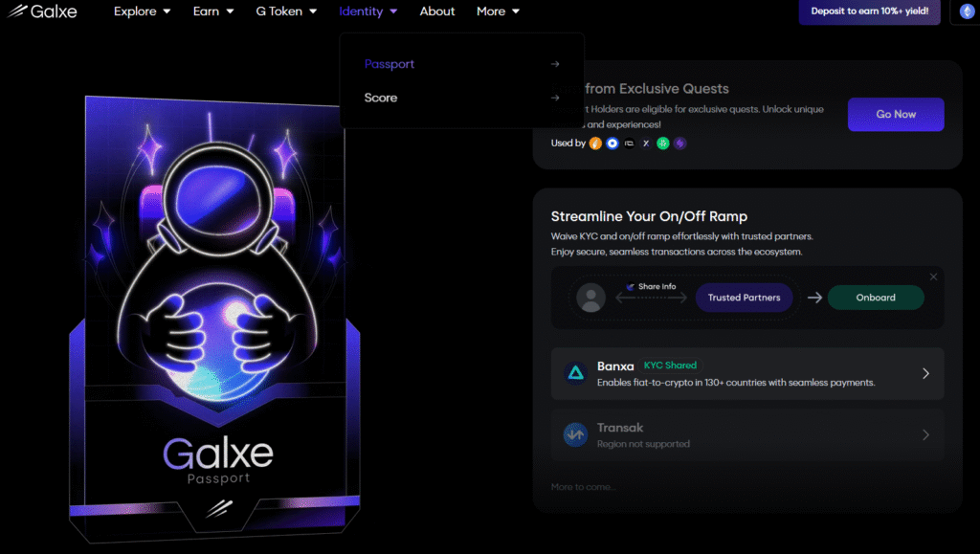This screenshot has height=554, width=980.
Task: Click the Galxe Passport card image
Action: (215, 319)
